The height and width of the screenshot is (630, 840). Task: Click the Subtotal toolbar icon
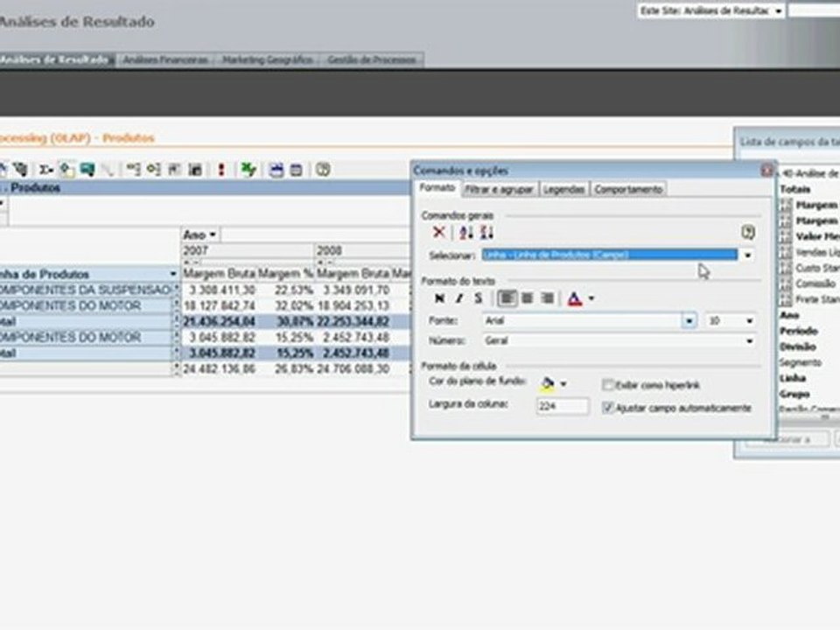(66, 171)
